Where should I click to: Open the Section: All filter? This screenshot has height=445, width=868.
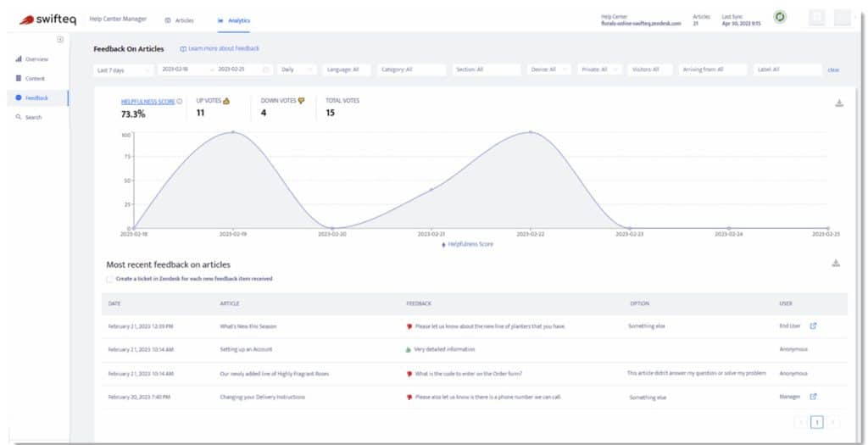[486, 70]
